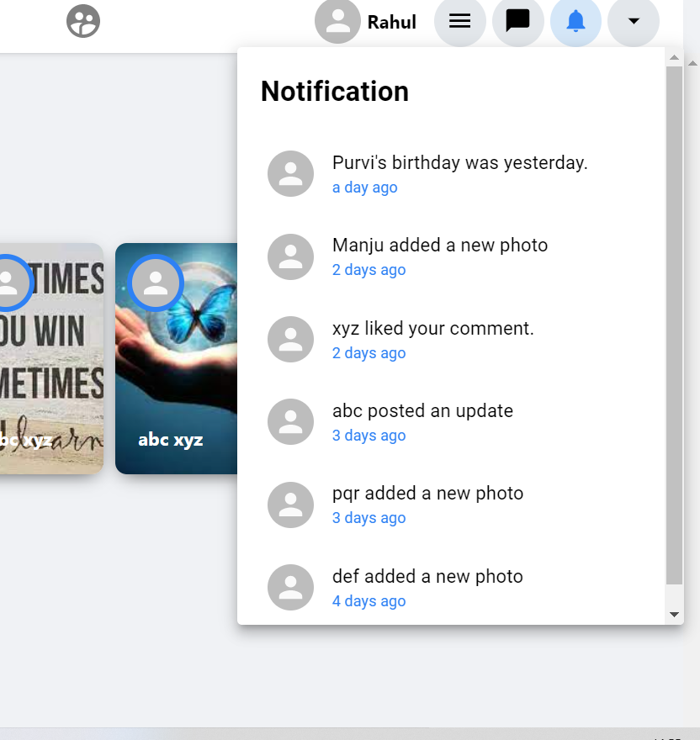The width and height of the screenshot is (700, 740).
Task: Click avatar beside xyz liked comment
Action: [290, 340]
